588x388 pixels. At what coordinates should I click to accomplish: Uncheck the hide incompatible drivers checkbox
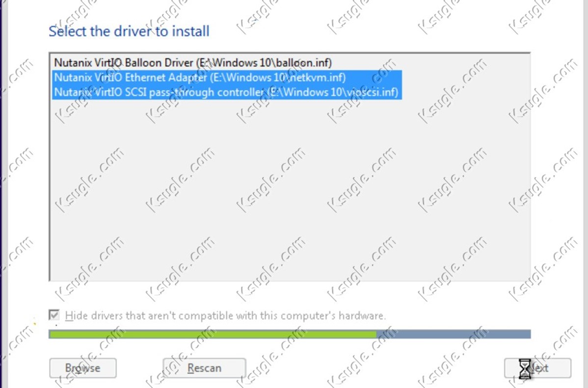pyautogui.click(x=54, y=315)
